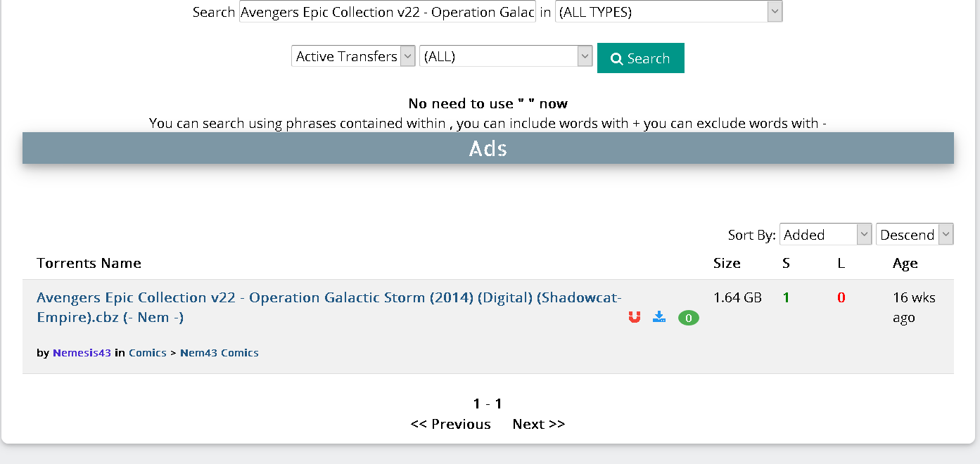Open the (ALL) filter dropdown
The image size is (980, 464).
click(x=506, y=56)
